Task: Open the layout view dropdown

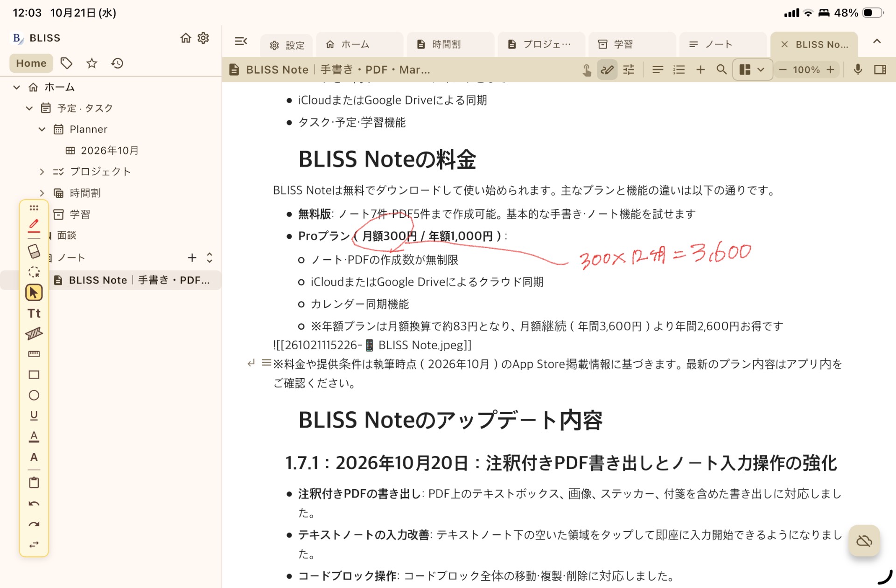Action: (752, 69)
